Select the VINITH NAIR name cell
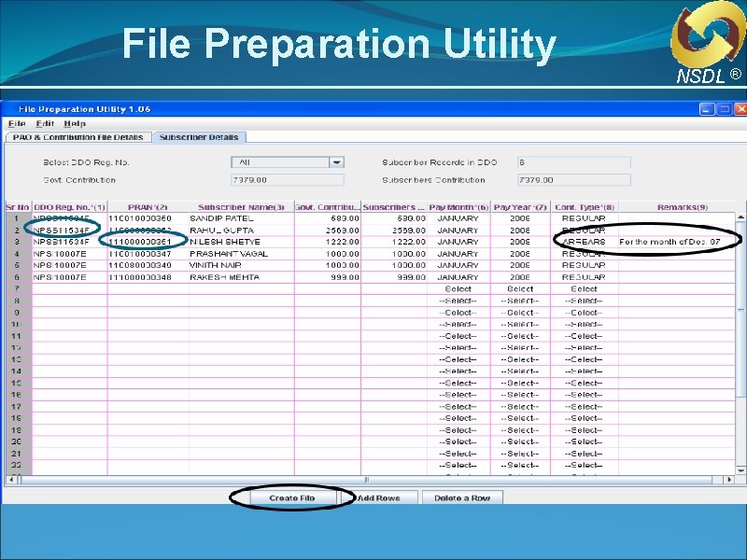Screen dimensions: 747x560 tap(242, 265)
